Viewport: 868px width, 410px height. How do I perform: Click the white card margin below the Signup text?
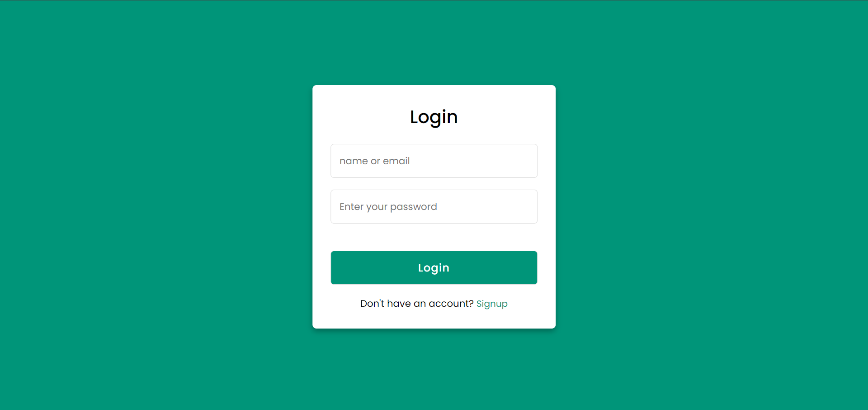[x=434, y=319]
